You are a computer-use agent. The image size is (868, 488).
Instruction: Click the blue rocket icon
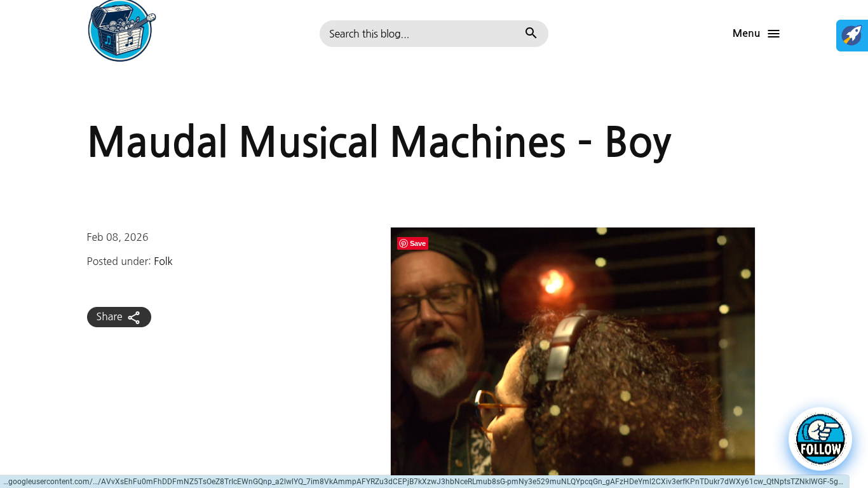851,36
